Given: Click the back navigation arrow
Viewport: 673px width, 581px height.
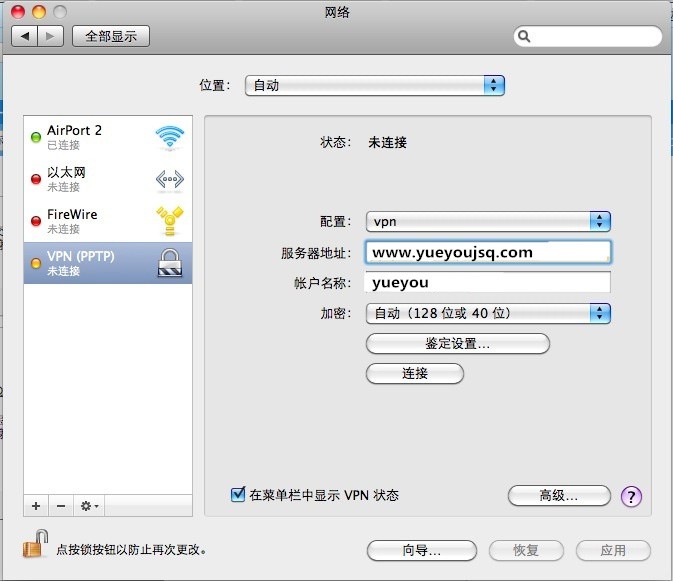Looking at the screenshot, I should [x=25, y=36].
